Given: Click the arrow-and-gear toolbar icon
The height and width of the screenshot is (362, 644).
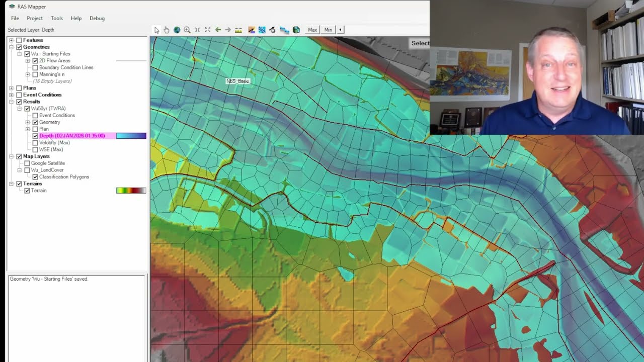Looking at the screenshot, I should click(272, 30).
